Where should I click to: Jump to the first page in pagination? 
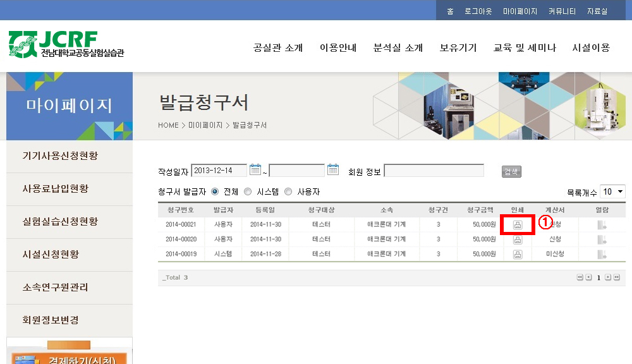(580, 277)
